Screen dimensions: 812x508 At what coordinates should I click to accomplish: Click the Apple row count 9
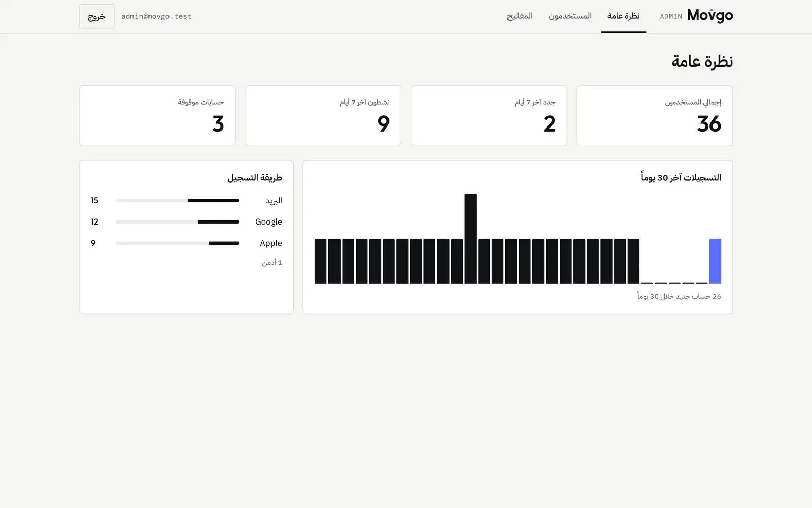pos(93,243)
